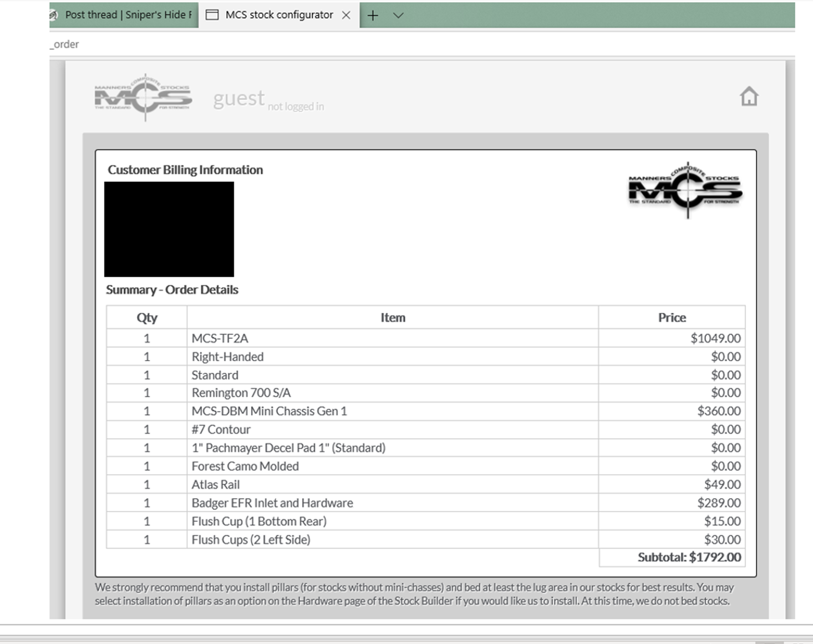Click the Remington 700 S/A item cell
Image resolution: width=813 pixels, height=644 pixels.
point(393,393)
